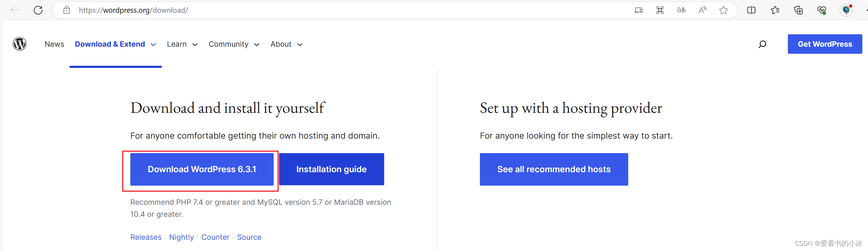This screenshot has width=868, height=250.
Task: Click the Read aloud icon
Action: coord(702,10)
